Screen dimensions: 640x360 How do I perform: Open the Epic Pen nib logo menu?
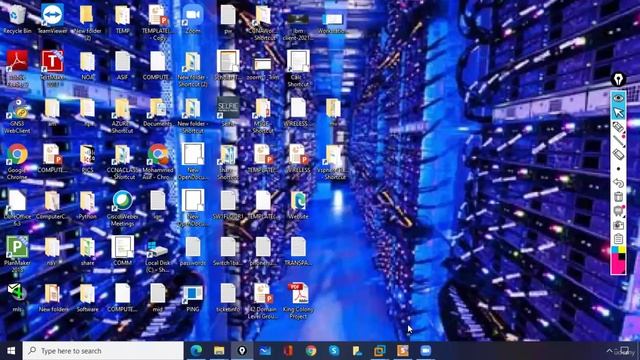pos(618,79)
